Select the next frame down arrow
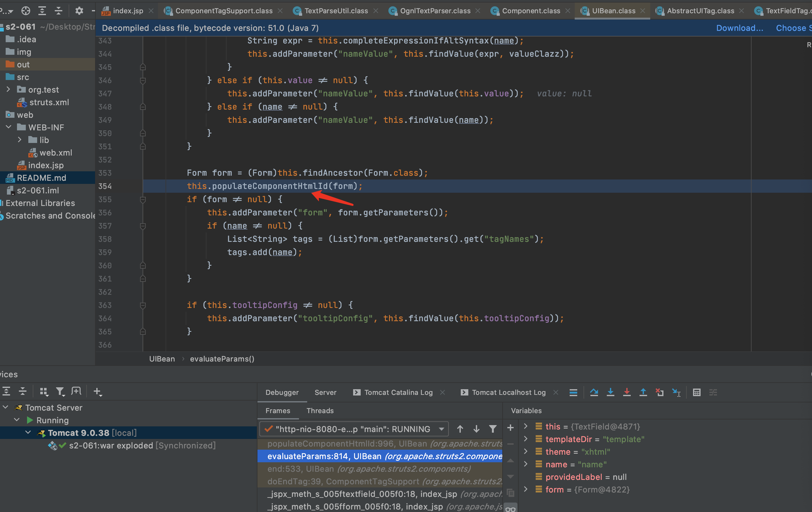Viewport: 812px width, 512px height. (x=476, y=429)
